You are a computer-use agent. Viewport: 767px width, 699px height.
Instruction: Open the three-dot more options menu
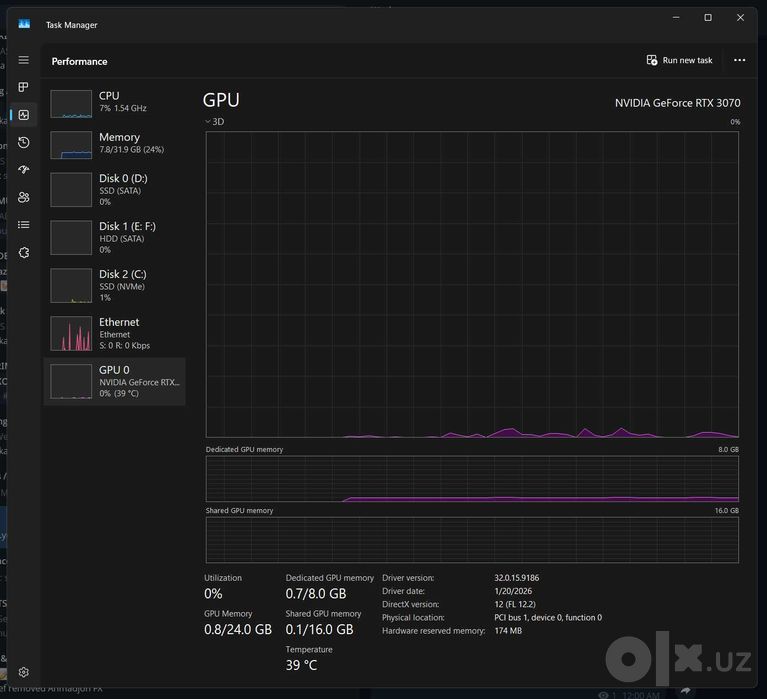[739, 60]
